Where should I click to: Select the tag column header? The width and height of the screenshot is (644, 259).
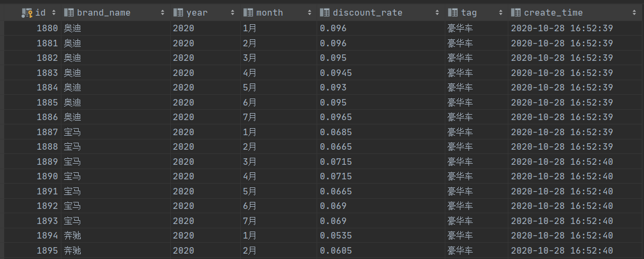coord(477,13)
